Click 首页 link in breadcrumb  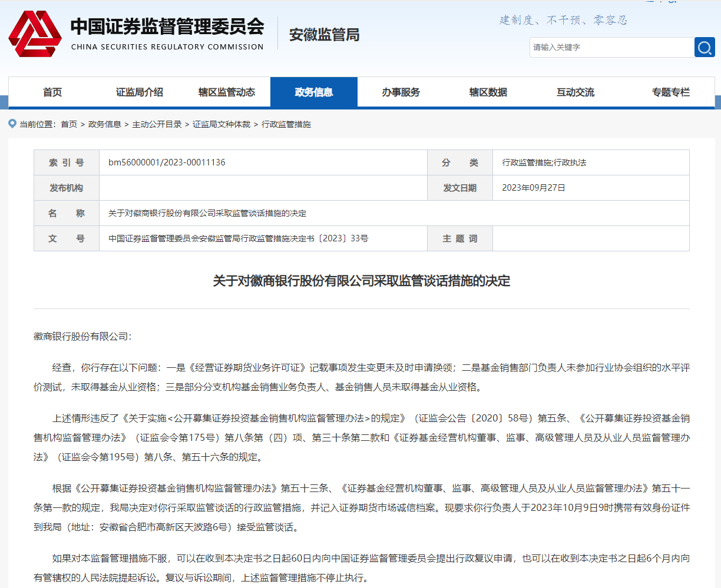[69, 124]
